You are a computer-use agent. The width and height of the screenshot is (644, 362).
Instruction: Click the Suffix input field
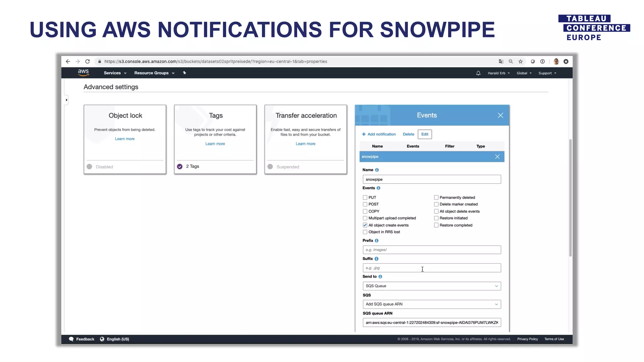432,268
